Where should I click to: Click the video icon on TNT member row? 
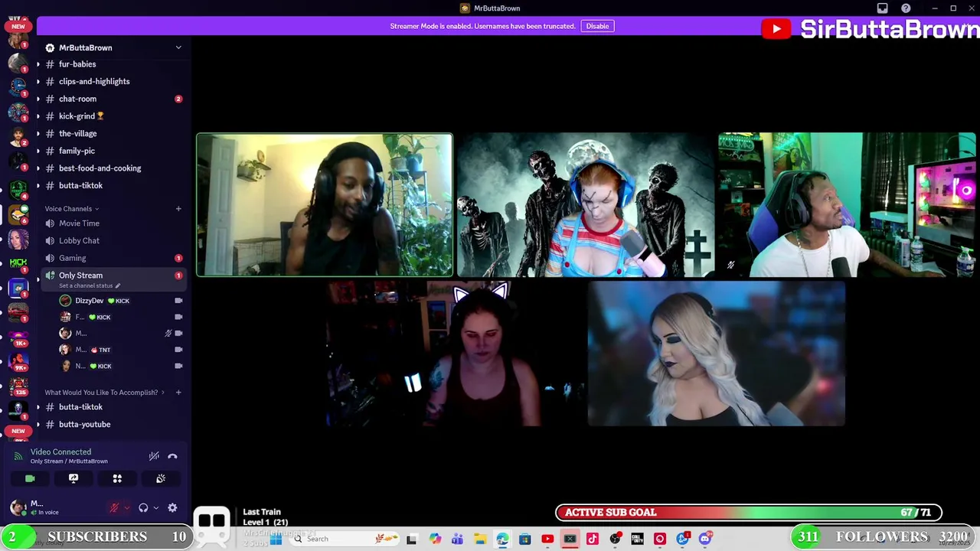pyautogui.click(x=178, y=350)
